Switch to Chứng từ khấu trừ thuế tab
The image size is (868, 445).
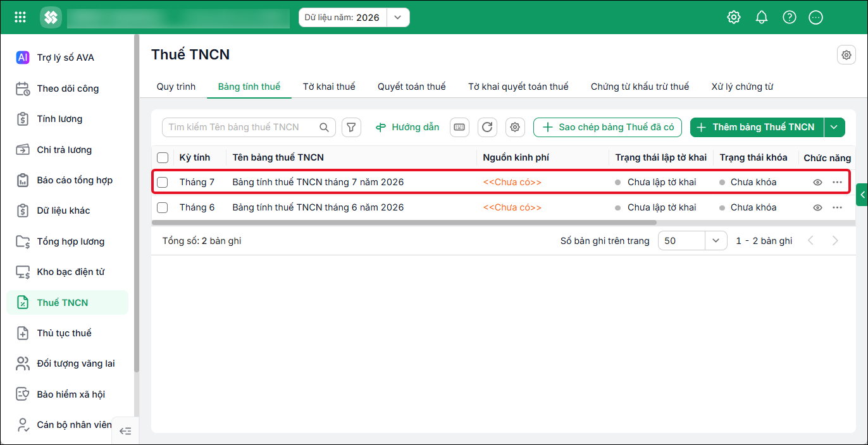click(x=640, y=87)
